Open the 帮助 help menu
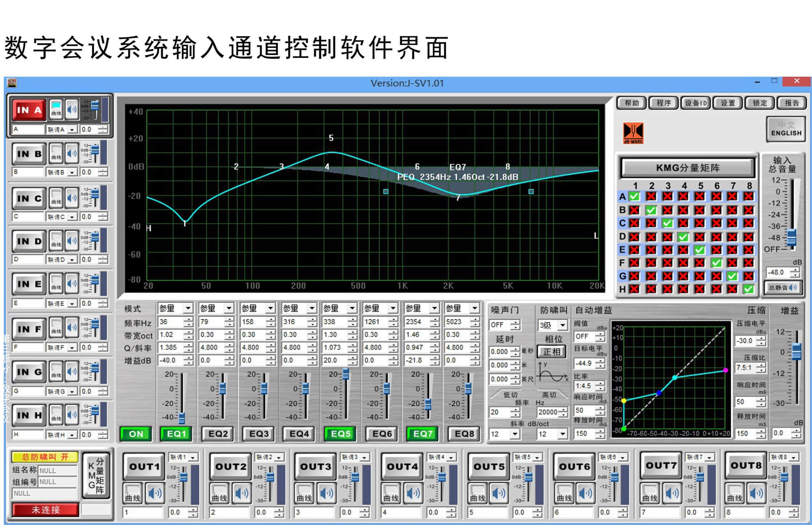812x525 pixels. click(x=631, y=103)
